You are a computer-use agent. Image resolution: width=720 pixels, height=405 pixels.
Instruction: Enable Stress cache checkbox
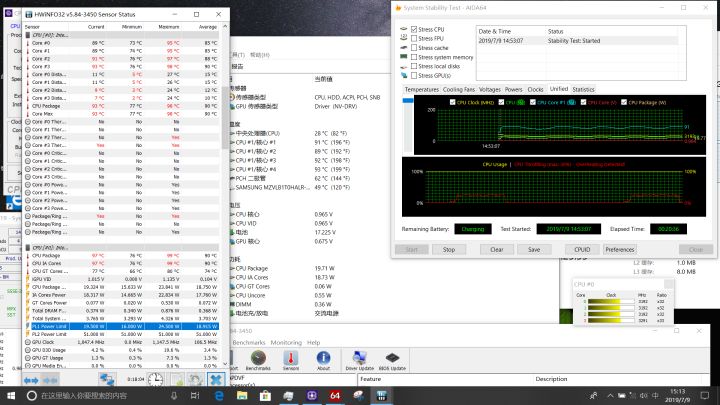tap(414, 48)
